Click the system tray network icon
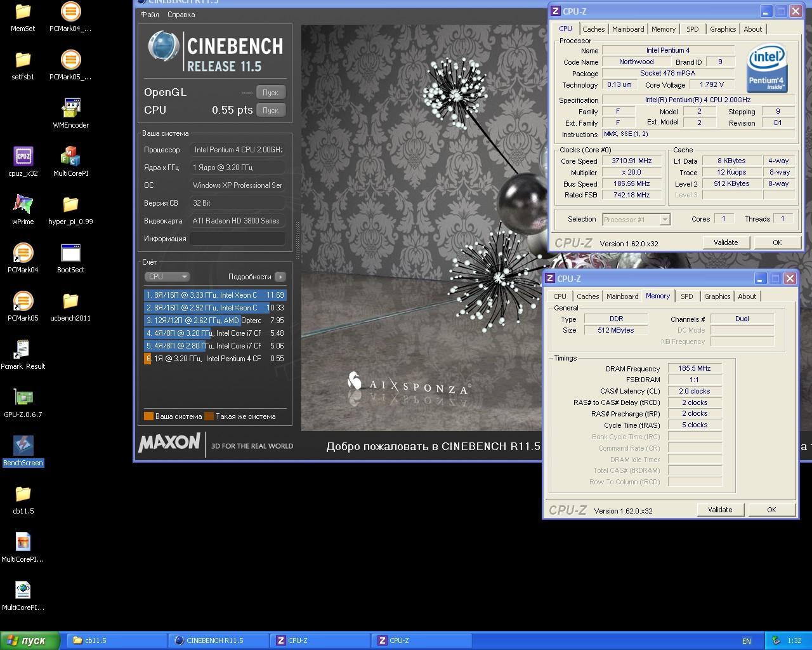Screen dimensions: 812x650 775,640
